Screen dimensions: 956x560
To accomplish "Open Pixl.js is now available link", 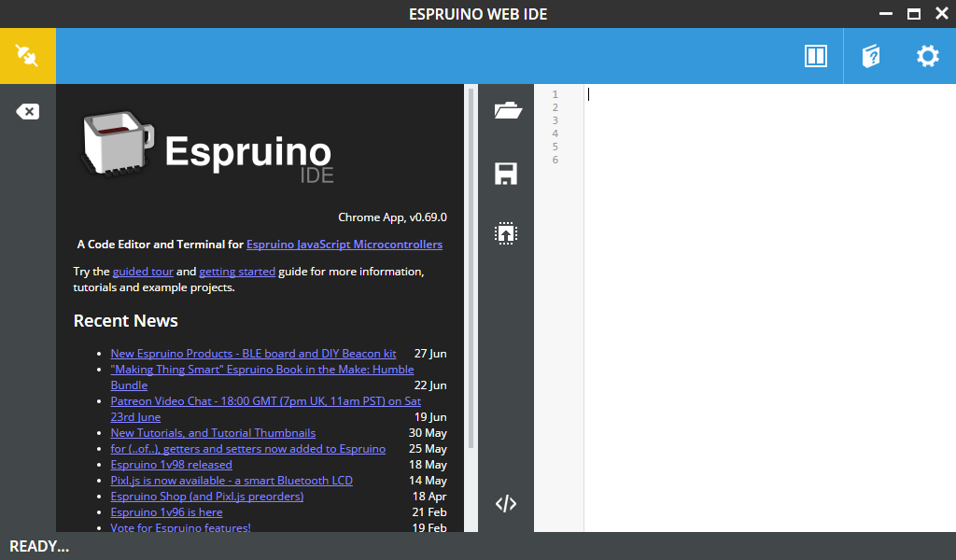I will click(x=232, y=480).
